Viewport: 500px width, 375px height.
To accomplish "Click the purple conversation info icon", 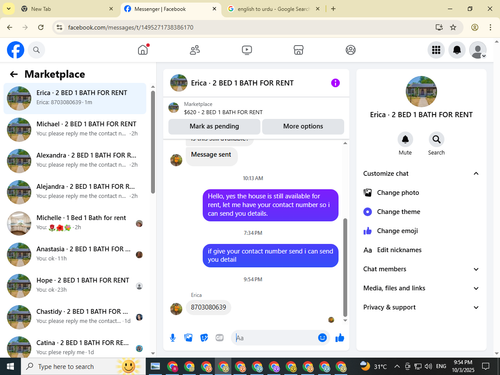I will (335, 83).
